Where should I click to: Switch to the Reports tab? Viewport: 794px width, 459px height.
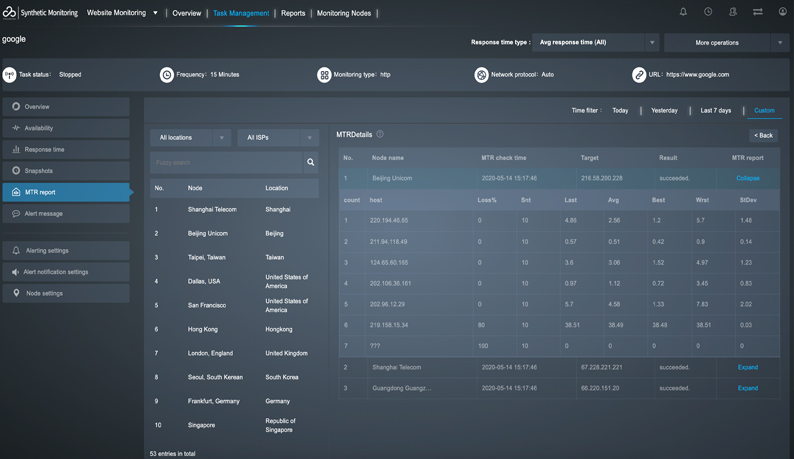(293, 13)
